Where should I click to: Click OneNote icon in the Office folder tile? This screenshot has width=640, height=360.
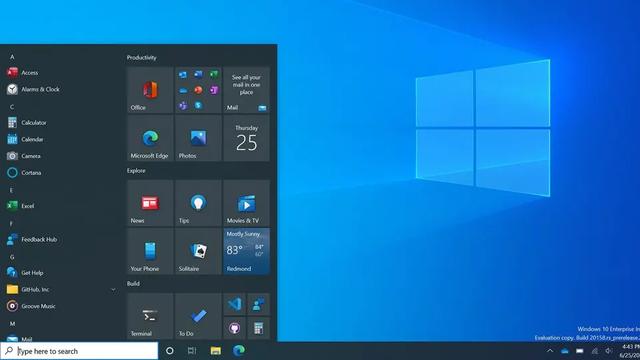[214, 90]
